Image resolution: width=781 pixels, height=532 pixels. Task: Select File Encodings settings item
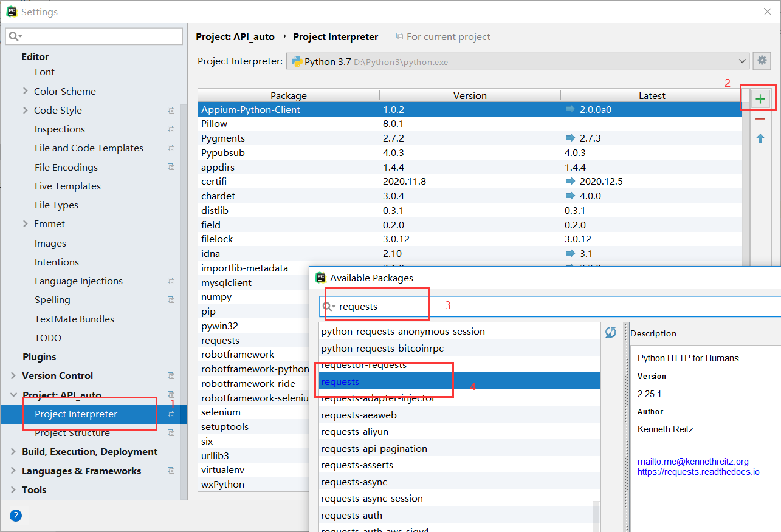pos(66,168)
